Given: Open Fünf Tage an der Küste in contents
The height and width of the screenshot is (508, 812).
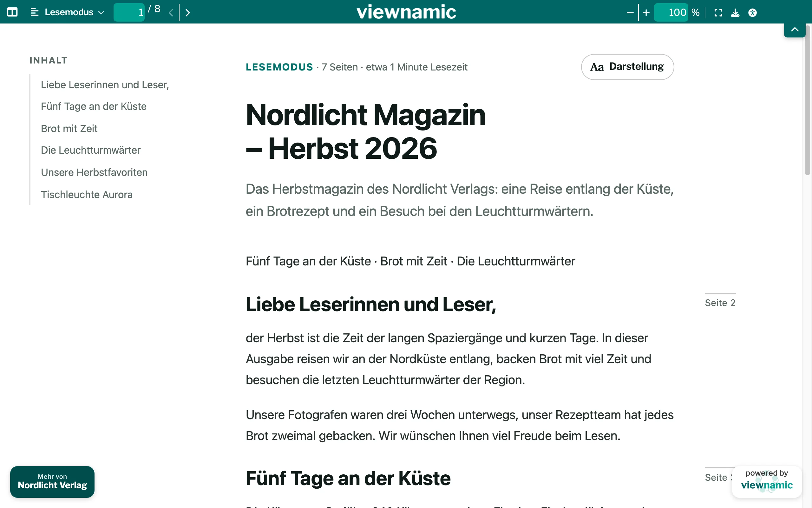Looking at the screenshot, I should [x=94, y=106].
